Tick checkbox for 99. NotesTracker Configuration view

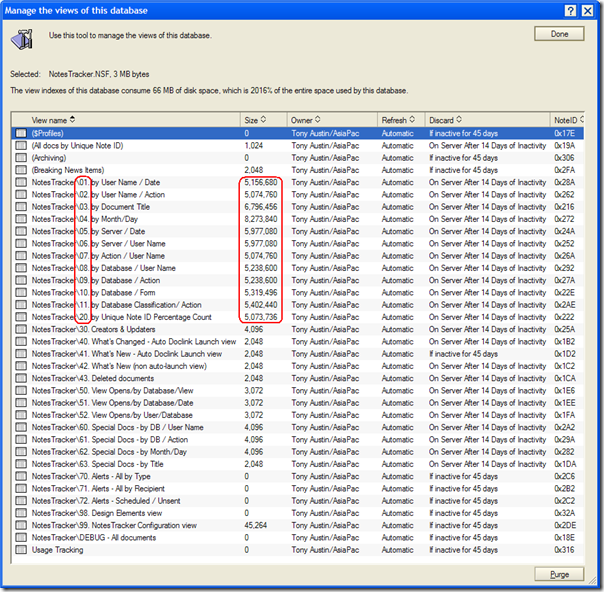tap(21, 525)
